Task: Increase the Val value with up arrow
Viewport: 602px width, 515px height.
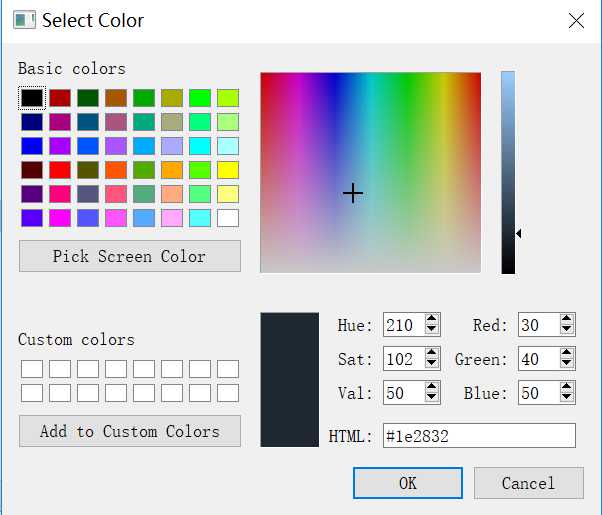Action: (x=432, y=387)
